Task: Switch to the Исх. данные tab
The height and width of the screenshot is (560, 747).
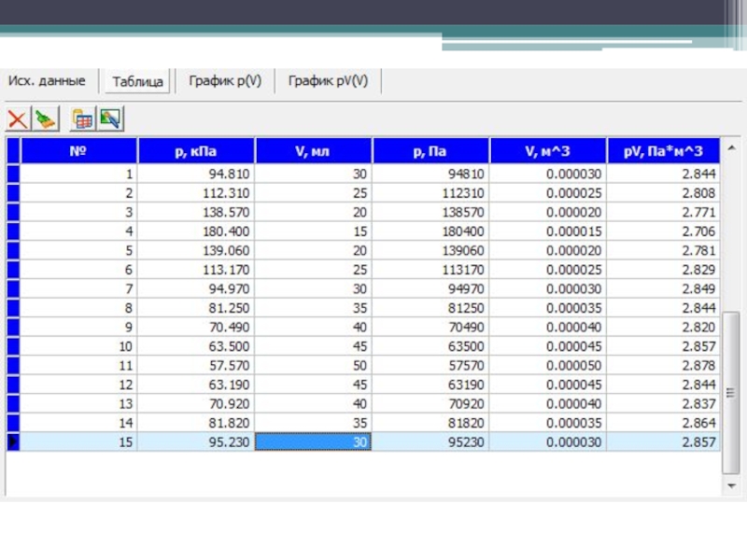Action: [47, 81]
